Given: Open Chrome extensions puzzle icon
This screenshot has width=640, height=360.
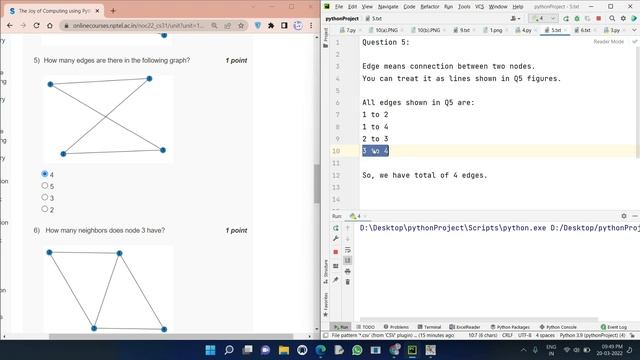Looking at the screenshot, I should point(271,25).
